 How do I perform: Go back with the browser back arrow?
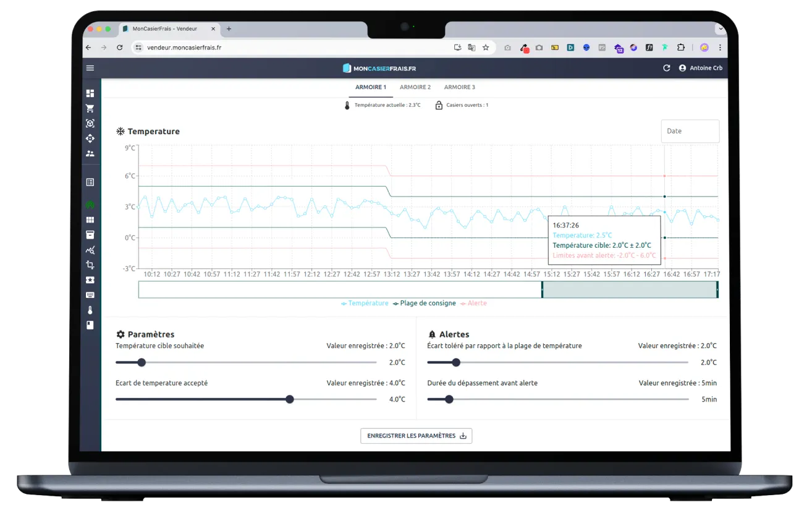coord(88,48)
